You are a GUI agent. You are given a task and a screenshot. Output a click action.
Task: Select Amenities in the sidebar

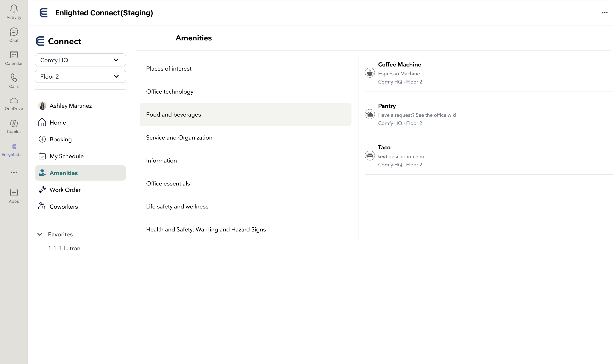coord(80,173)
